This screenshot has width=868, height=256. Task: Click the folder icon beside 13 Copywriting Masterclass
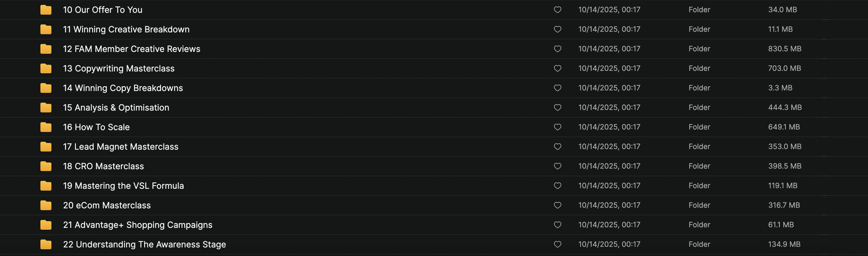pyautogui.click(x=46, y=68)
